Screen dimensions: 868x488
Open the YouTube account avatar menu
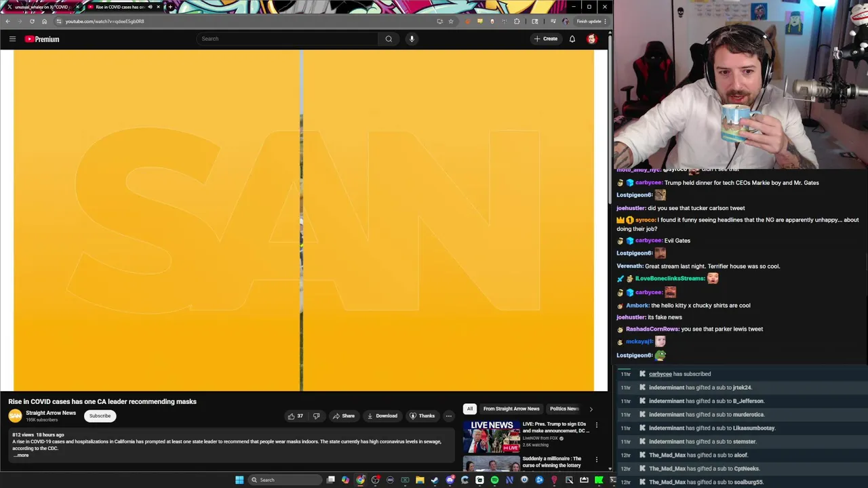[592, 39]
